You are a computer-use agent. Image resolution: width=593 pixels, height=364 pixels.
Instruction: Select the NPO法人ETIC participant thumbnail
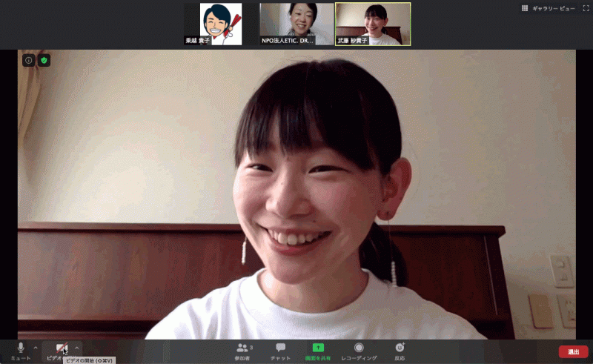click(x=296, y=24)
